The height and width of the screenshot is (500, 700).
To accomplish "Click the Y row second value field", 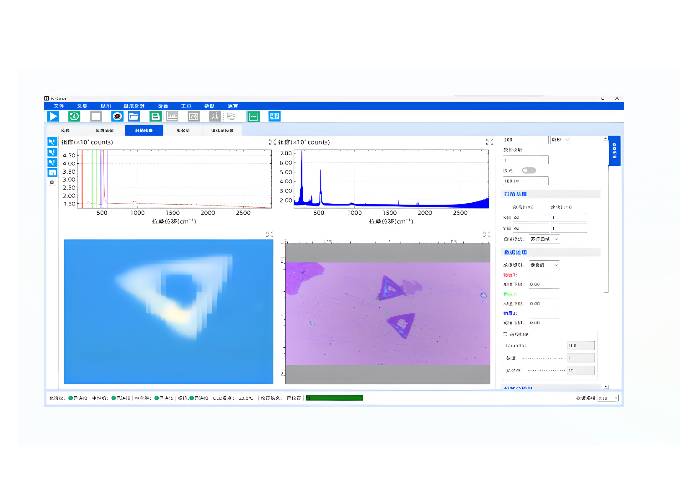I will coord(569,229).
